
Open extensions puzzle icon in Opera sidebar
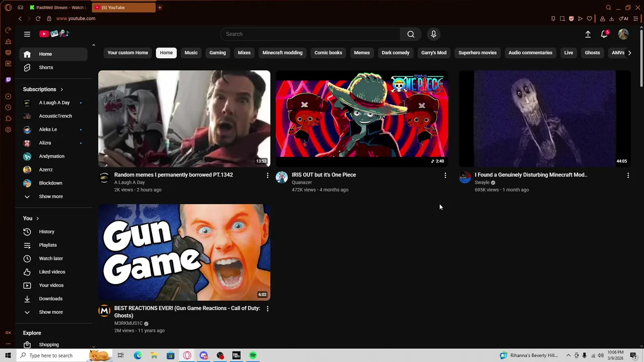click(x=8, y=119)
